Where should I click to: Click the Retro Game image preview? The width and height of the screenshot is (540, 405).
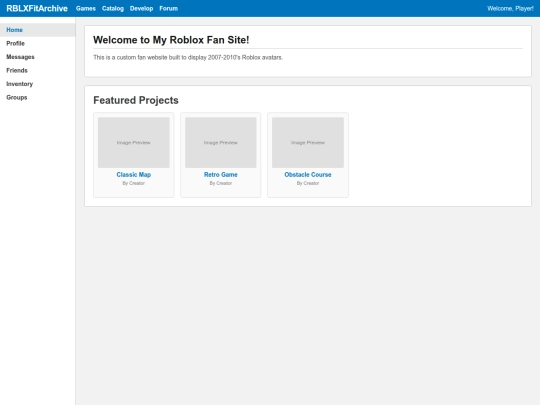221,143
